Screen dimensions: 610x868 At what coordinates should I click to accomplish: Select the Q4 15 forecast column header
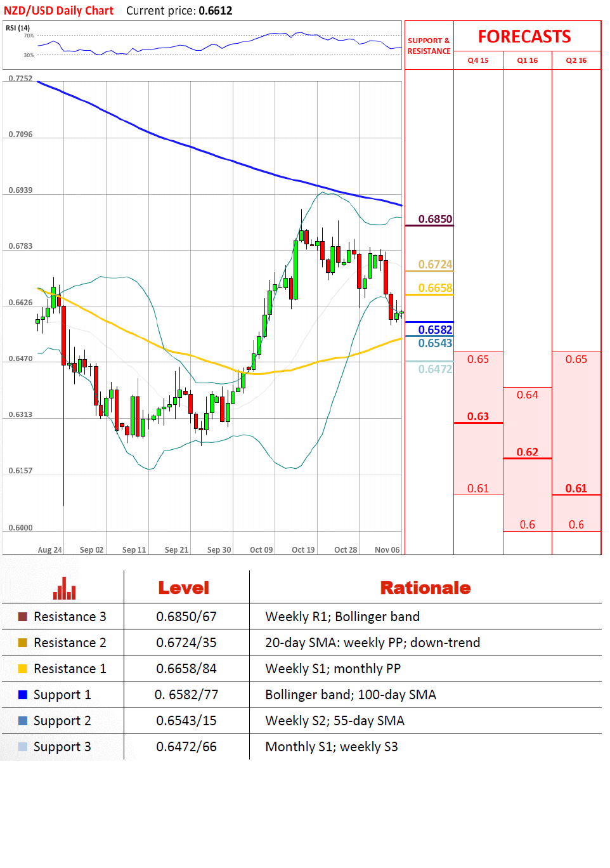coord(478,60)
